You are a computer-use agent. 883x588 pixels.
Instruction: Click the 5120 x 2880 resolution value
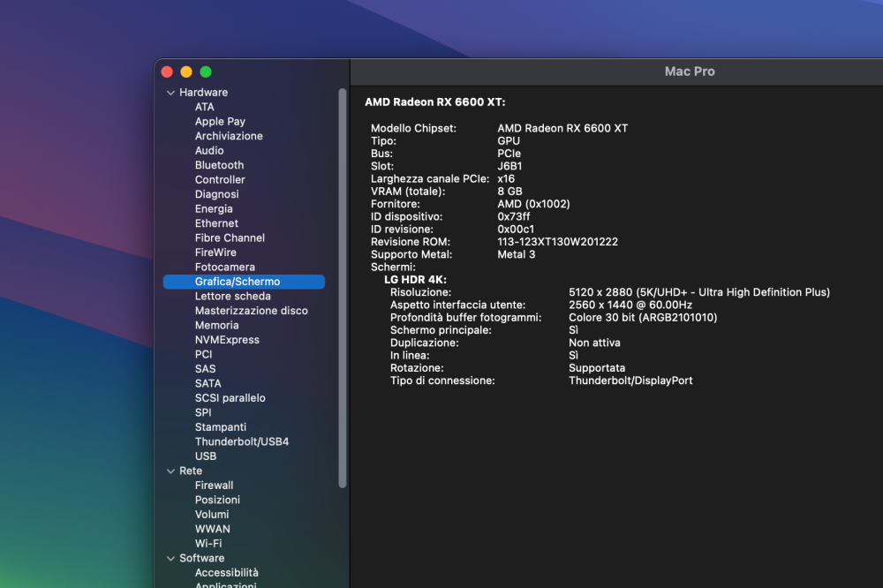pos(699,292)
